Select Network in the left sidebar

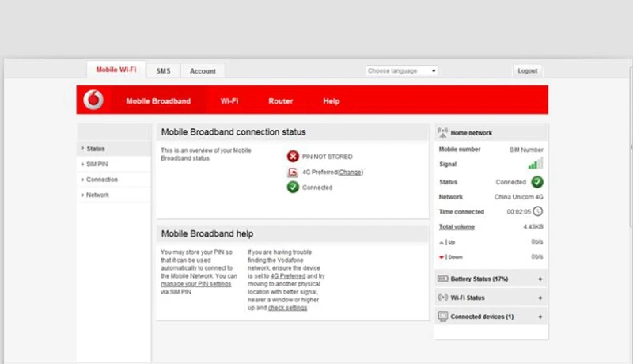[114, 195]
